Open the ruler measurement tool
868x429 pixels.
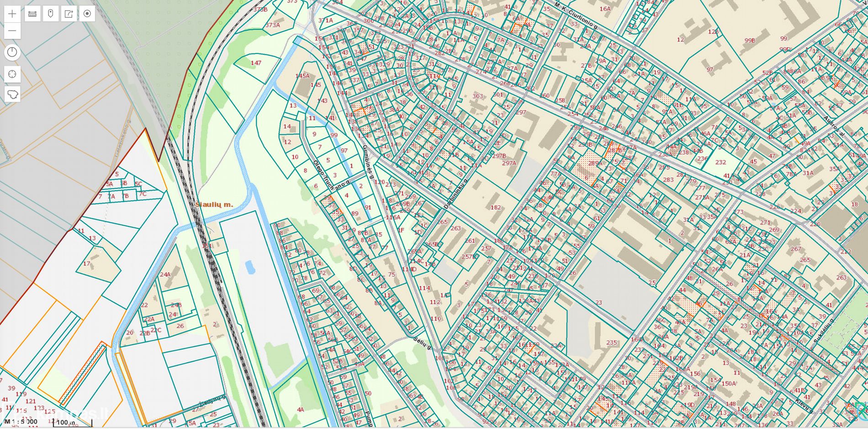click(32, 14)
